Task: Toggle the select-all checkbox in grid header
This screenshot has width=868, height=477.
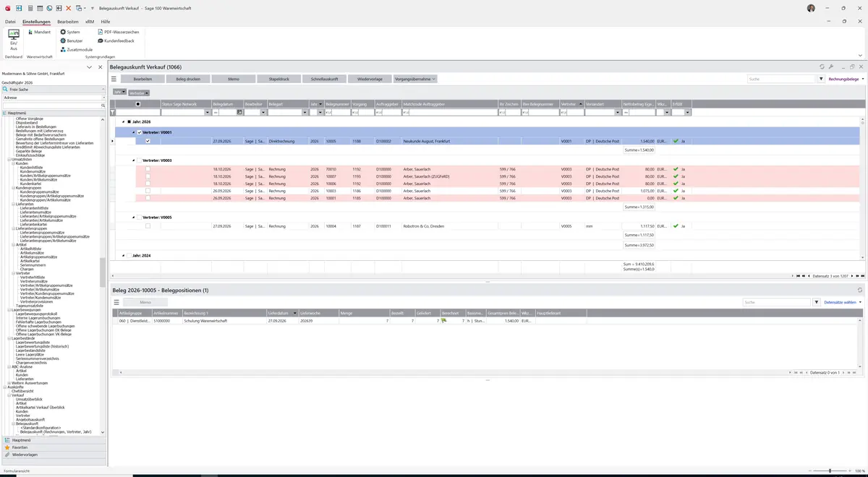Action: pyautogui.click(x=138, y=104)
